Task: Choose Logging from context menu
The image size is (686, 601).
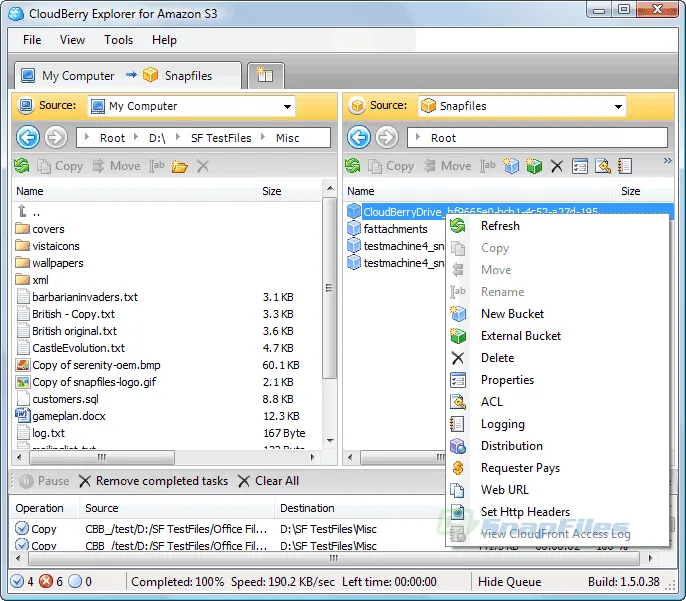Action: pos(557,424)
